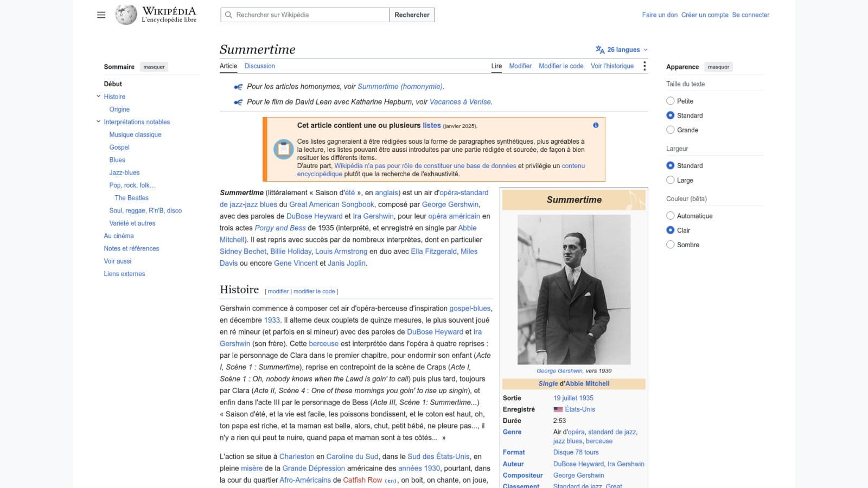Viewport: 868px width, 488px height.
Task: Hide the Apparence panel with masquer
Action: click(718, 67)
